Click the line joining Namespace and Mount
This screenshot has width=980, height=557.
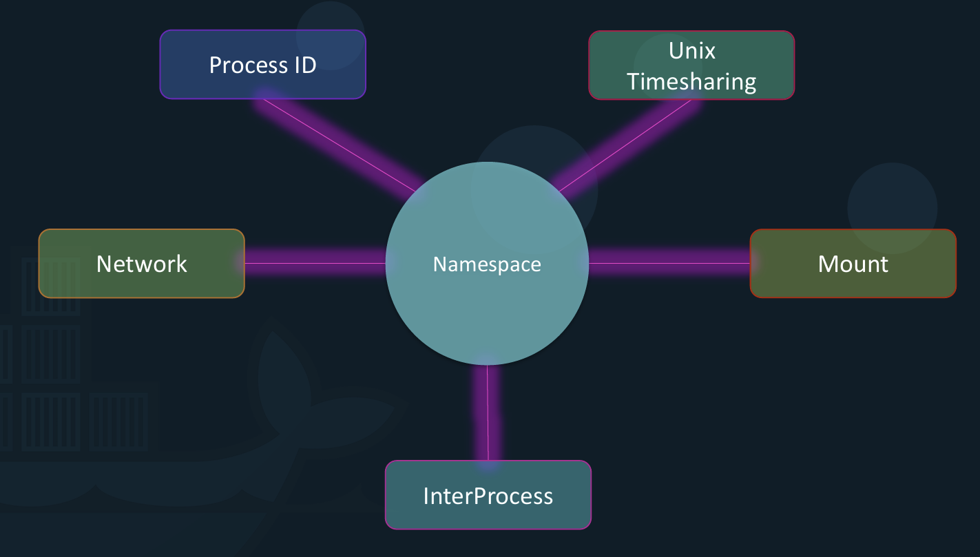[669, 263]
